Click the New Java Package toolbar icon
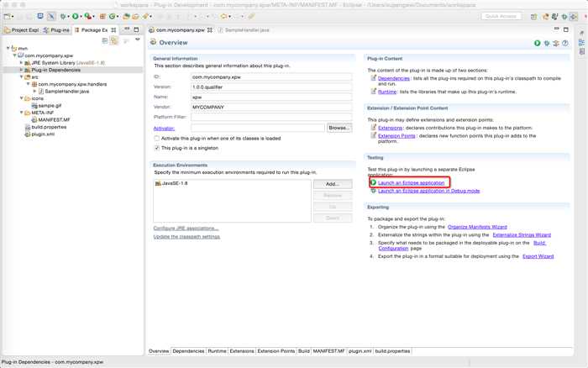Viewport: 588px width, 368px height. click(x=102, y=17)
